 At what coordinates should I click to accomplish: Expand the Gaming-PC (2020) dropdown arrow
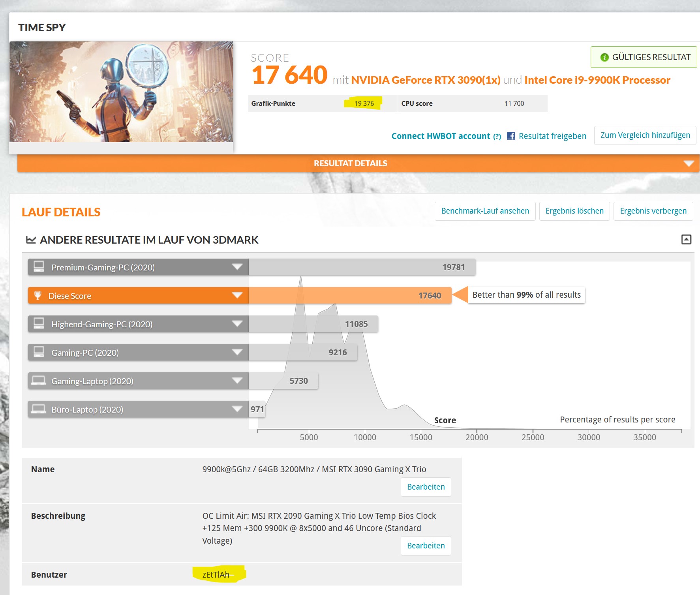point(237,352)
